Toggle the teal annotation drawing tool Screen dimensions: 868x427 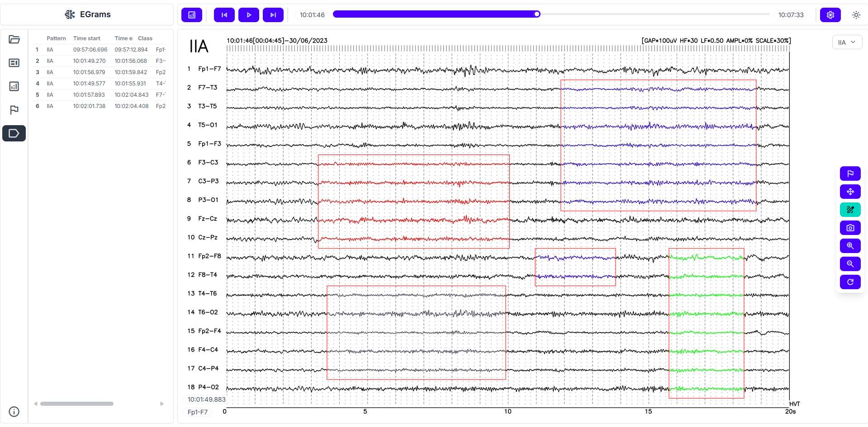(x=850, y=210)
